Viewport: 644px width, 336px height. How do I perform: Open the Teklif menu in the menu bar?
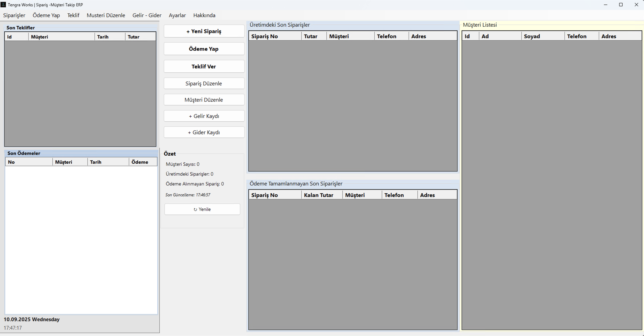coord(73,15)
